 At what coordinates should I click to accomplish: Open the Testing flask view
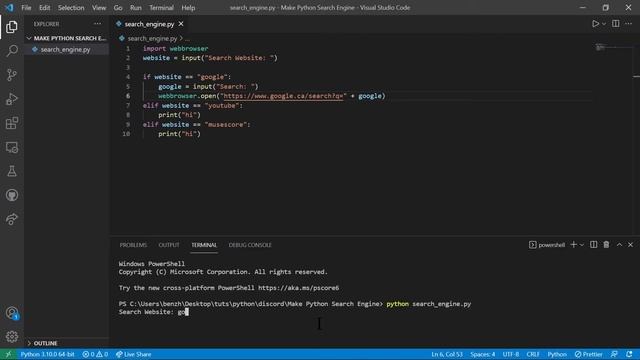point(11,171)
